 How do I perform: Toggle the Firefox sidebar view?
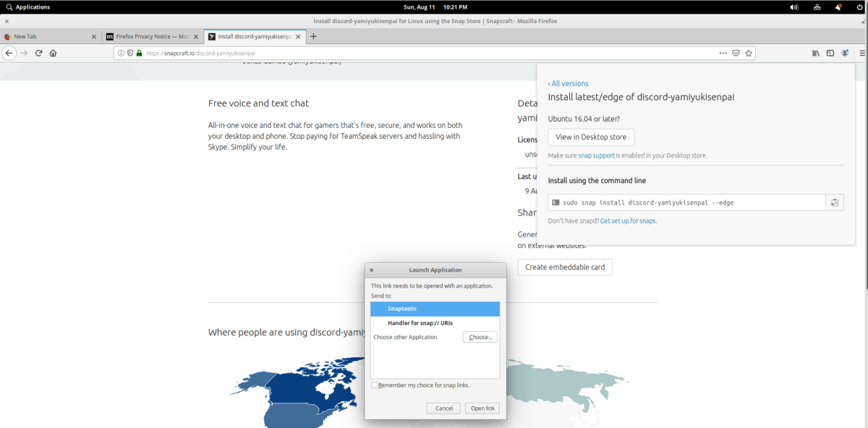pos(830,53)
